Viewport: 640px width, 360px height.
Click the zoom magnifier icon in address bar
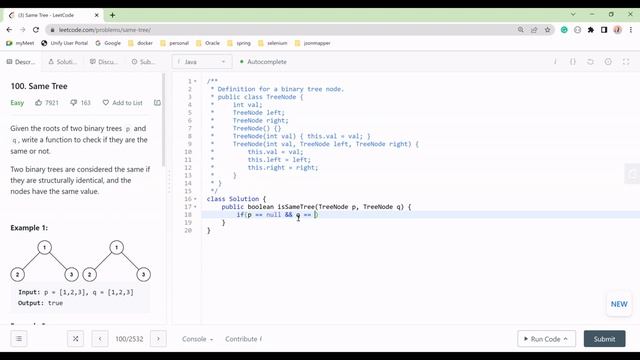click(520, 30)
